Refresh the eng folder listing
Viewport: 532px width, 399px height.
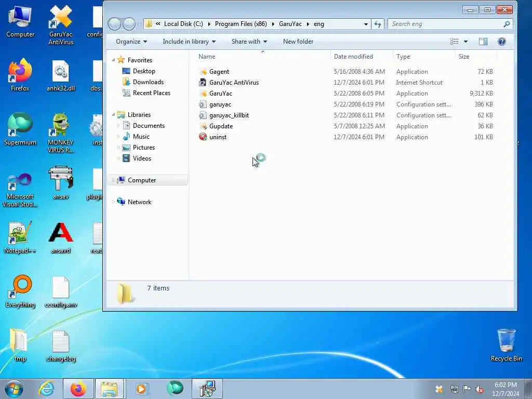[378, 24]
